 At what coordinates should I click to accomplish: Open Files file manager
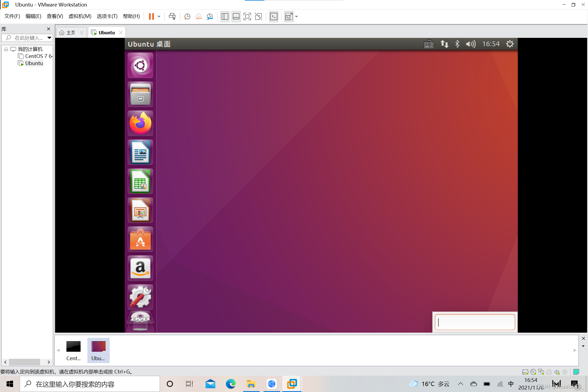(140, 94)
